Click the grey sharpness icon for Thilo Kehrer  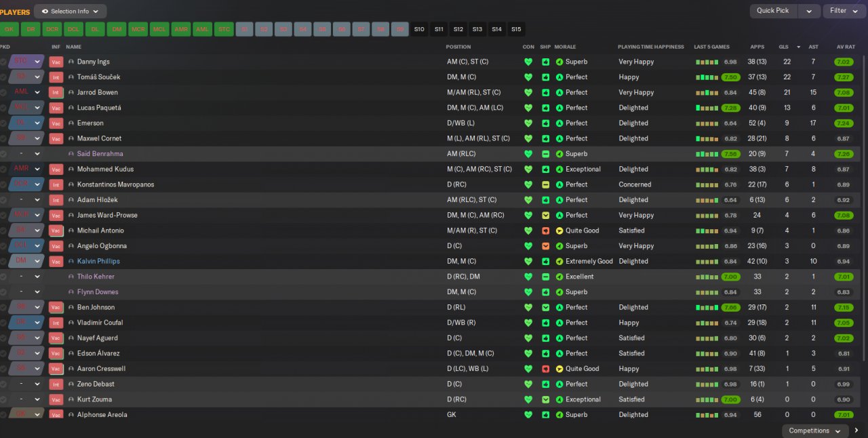(545, 277)
